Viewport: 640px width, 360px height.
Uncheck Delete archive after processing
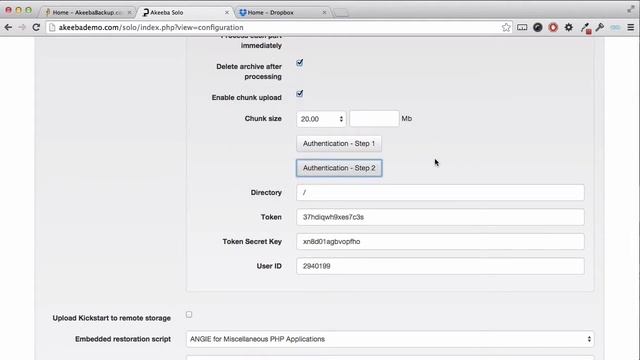tap(300, 62)
